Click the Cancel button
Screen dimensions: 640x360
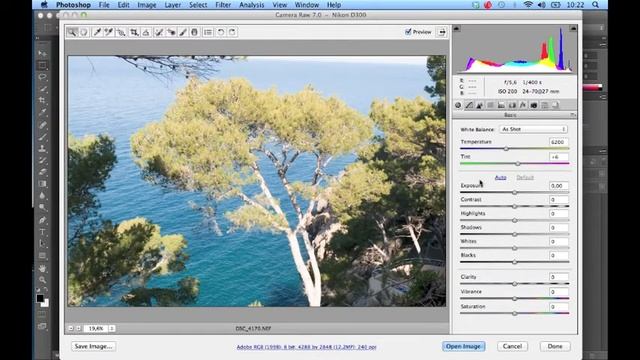pos(512,346)
